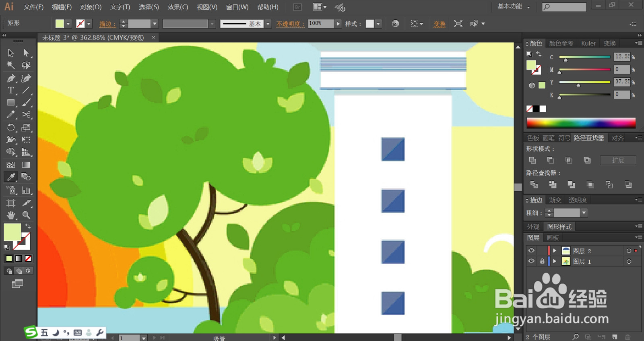Screen dimensions: 644x341
Task: Click the Divide pathfinder icon
Action: 534,185
